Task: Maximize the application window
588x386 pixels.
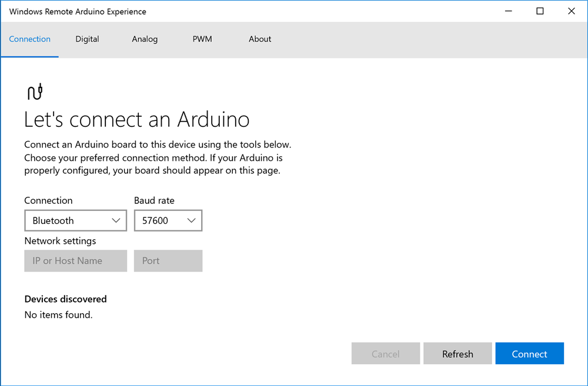Action: coord(540,11)
